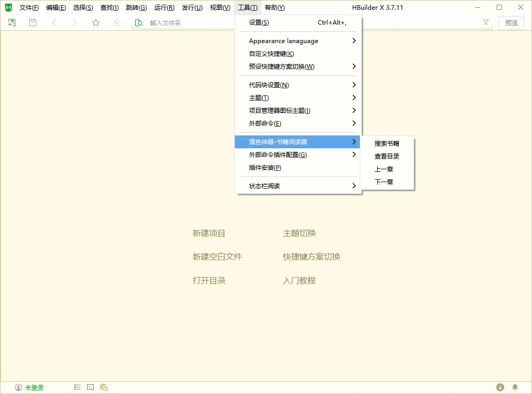The image size is (532, 394).
Task: Expand the 外部命令(E) submenu
Action: (298, 123)
